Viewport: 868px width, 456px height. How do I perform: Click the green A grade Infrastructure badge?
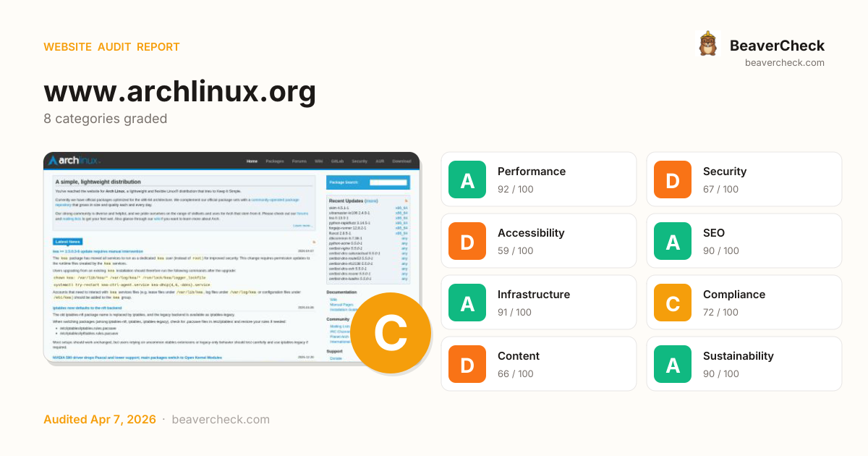click(x=467, y=303)
